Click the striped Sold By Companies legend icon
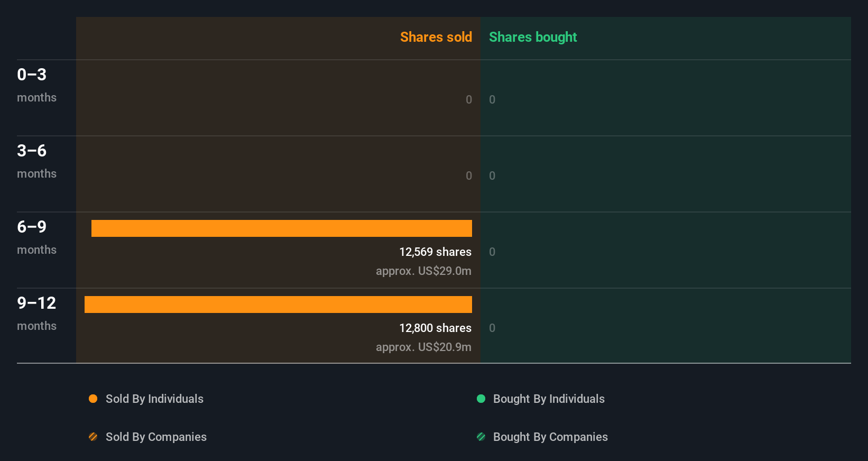 point(93,437)
